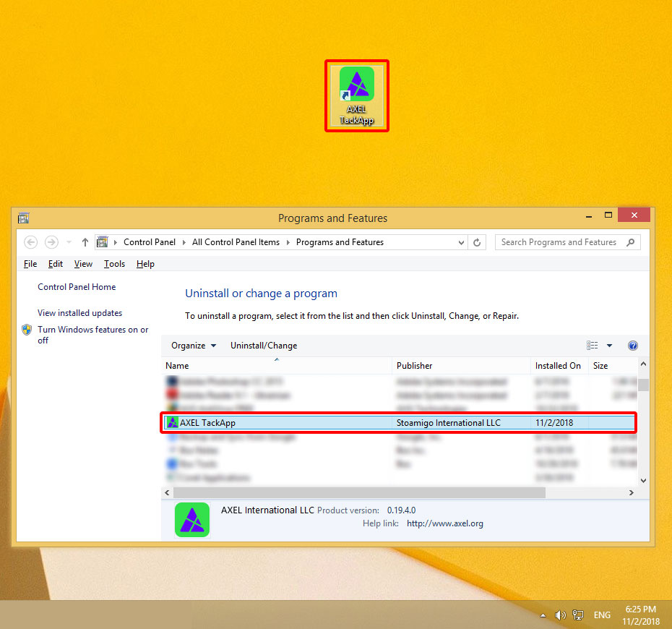Show hidden icons in system tray
Image resolution: width=672 pixels, height=629 pixels.
click(543, 615)
